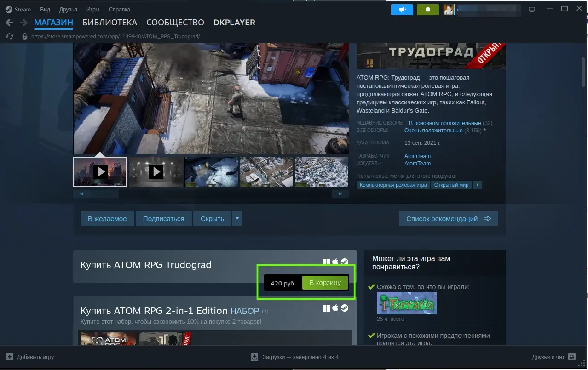The width and height of the screenshot is (588, 370).
Task: Go back with the left arrow
Action: 9,23
